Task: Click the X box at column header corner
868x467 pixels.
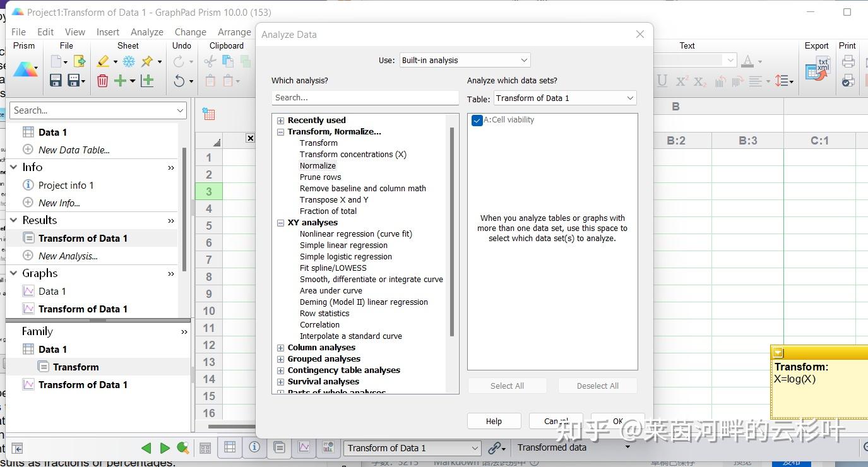Action: tap(250, 138)
